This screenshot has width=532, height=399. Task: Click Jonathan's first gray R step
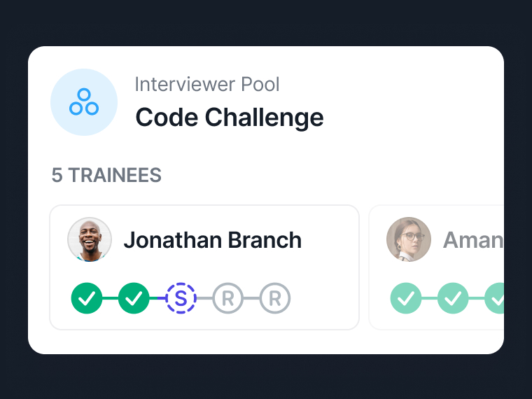pyautogui.click(x=228, y=298)
